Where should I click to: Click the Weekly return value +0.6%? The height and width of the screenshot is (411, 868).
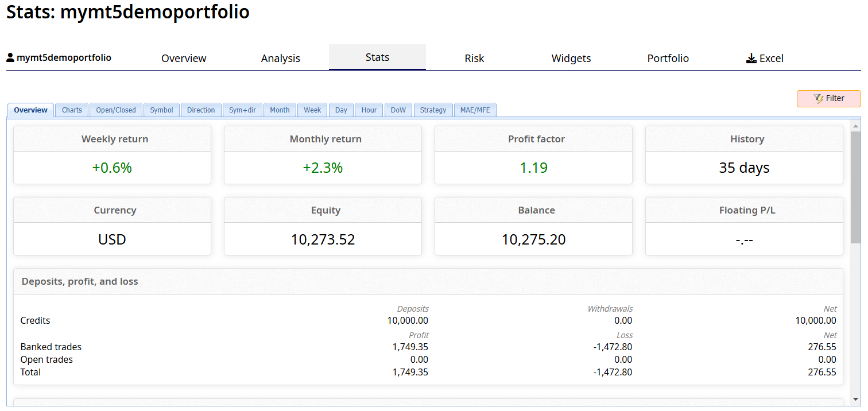pos(112,168)
